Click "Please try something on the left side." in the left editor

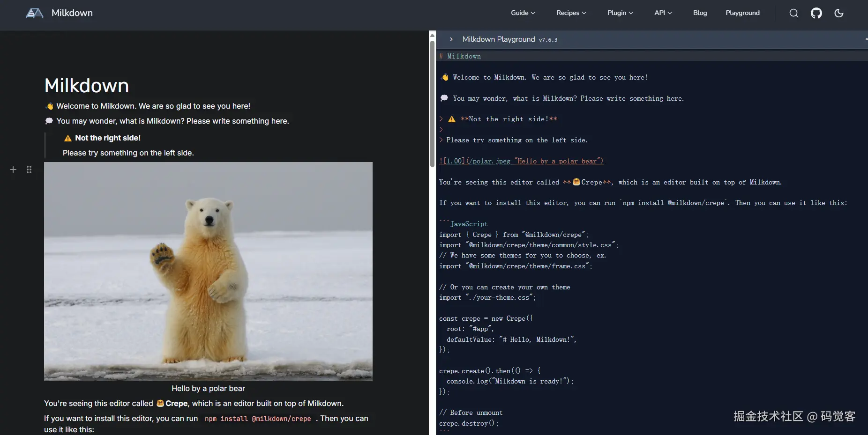(x=128, y=153)
